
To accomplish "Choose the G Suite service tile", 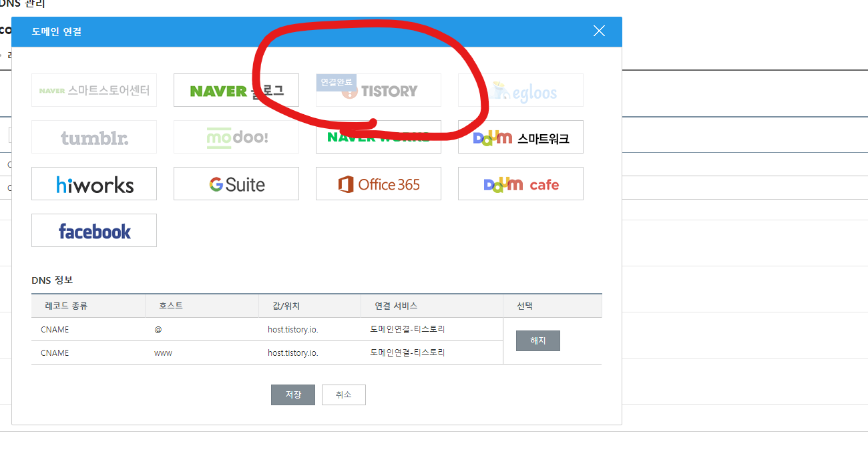I will tap(236, 184).
